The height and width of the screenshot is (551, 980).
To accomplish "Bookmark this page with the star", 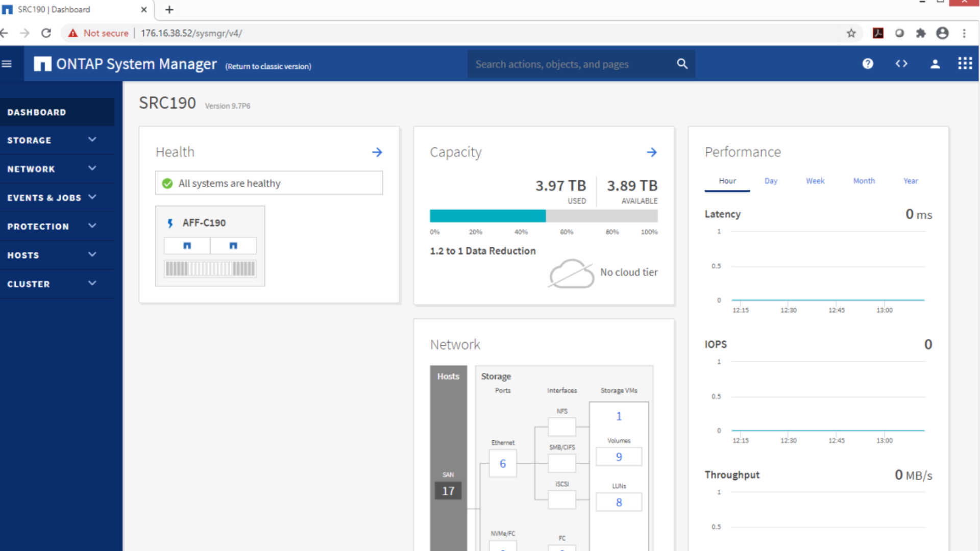I will (851, 33).
